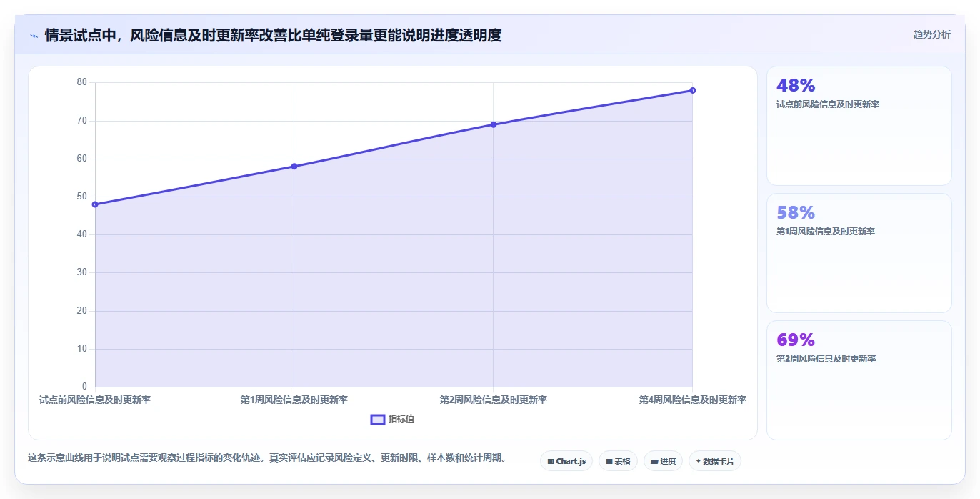Click x-axis label 第1周风险信息及时更新率

(x=294, y=400)
